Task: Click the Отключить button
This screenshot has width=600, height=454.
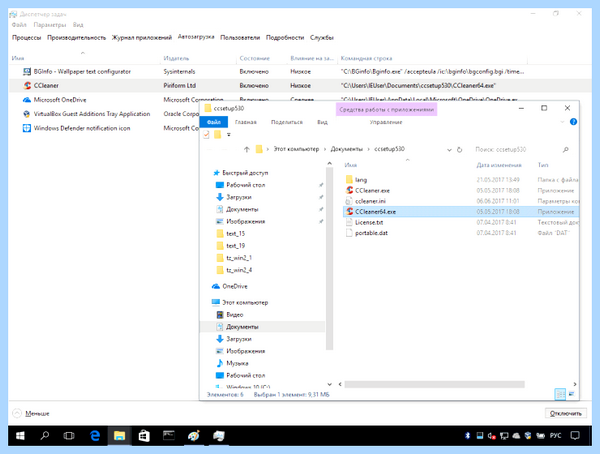Action: click(x=566, y=413)
